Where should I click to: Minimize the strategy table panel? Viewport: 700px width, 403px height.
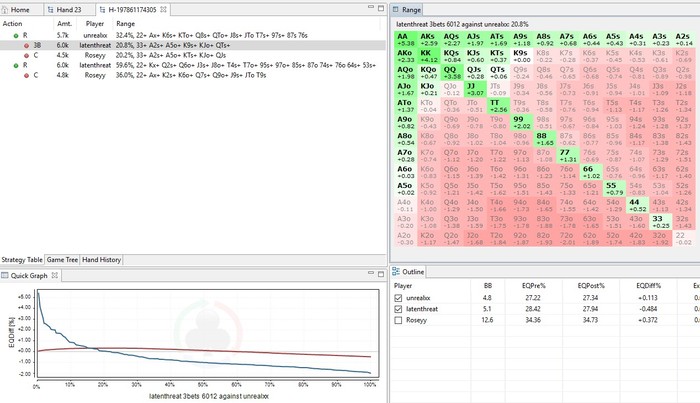pyautogui.click(x=371, y=7)
